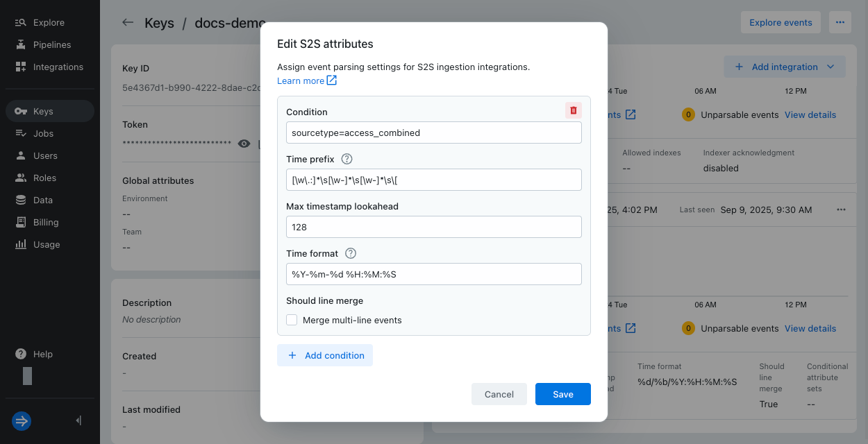868x444 pixels.
Task: Add a new condition
Action: pos(325,355)
